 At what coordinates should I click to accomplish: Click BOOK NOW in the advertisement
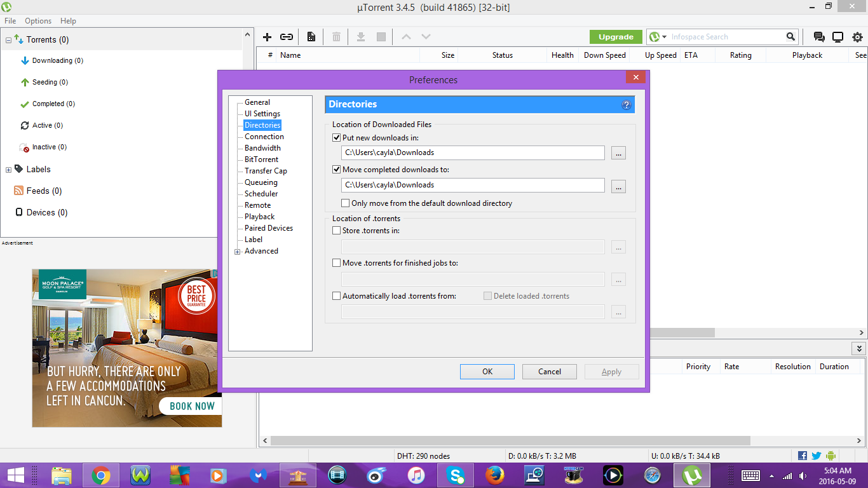click(x=191, y=406)
